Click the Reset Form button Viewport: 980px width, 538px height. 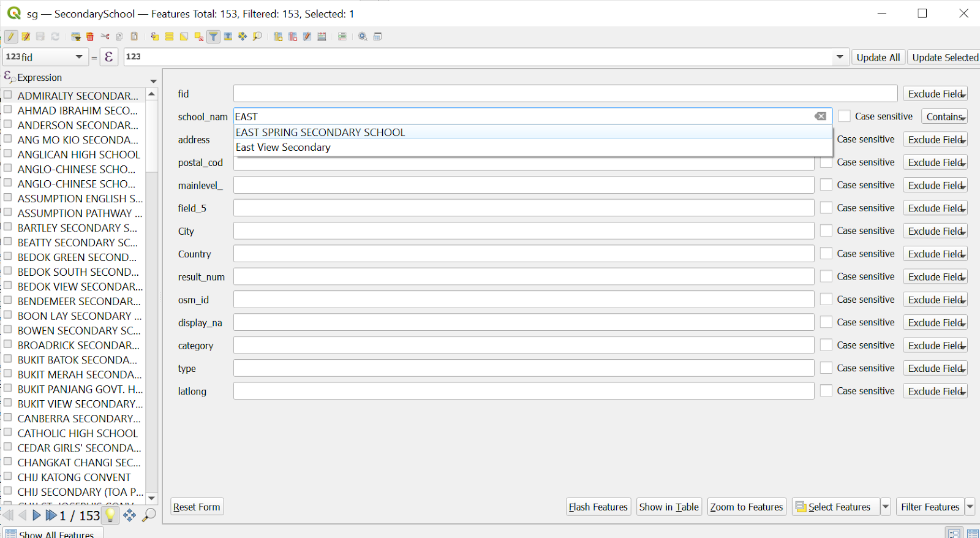(197, 507)
